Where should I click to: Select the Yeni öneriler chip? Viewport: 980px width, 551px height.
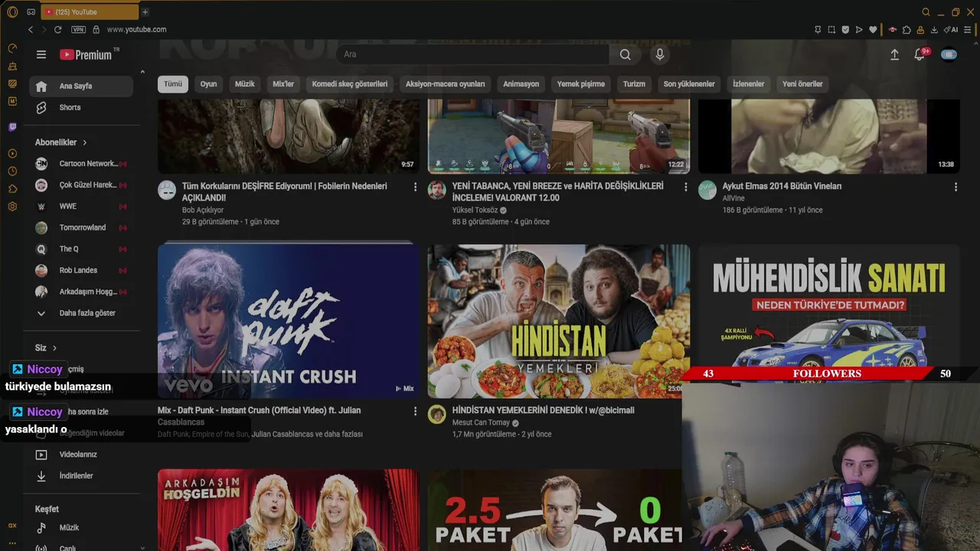click(x=802, y=84)
